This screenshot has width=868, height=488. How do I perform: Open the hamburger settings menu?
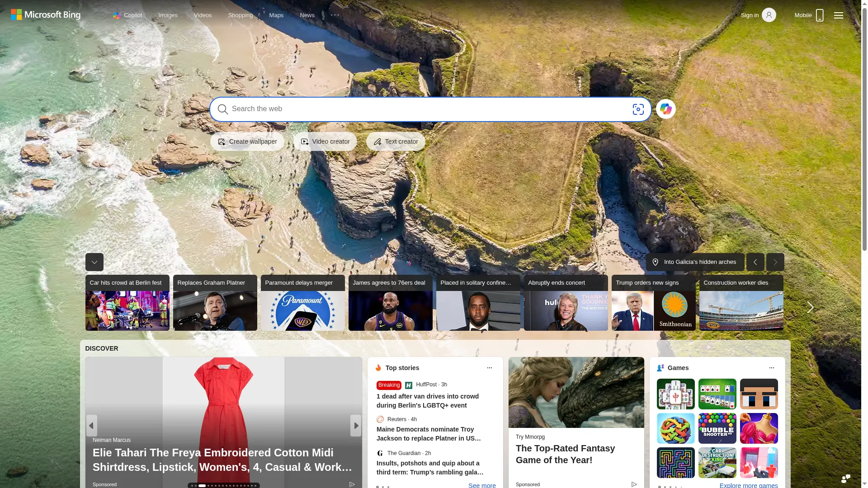coord(838,15)
